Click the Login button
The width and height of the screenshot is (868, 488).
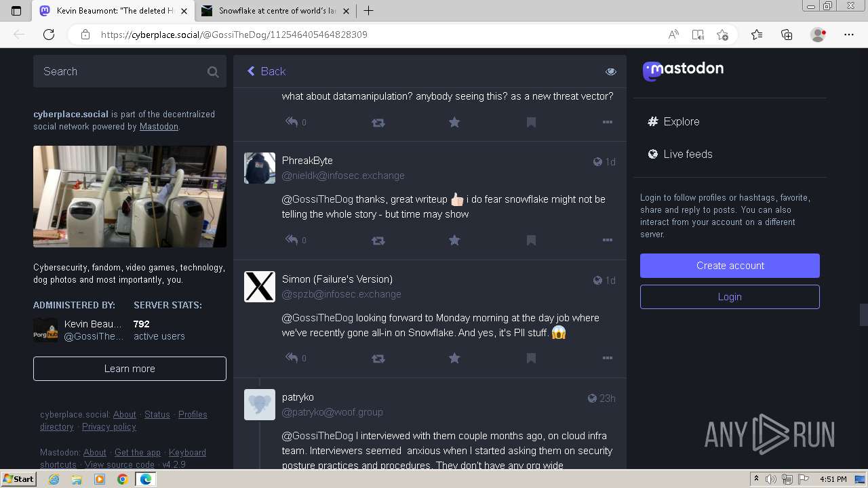pos(730,297)
